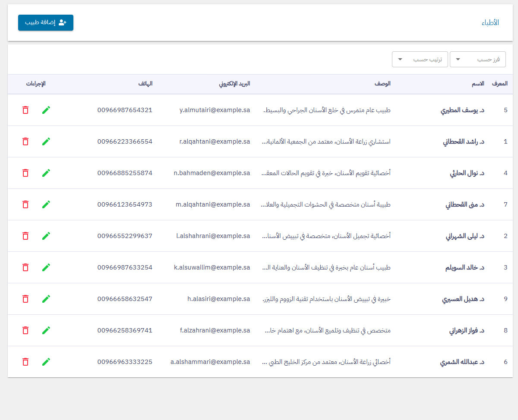Edit the د. نوال الحارثي record
The image size is (518, 420).
click(46, 173)
